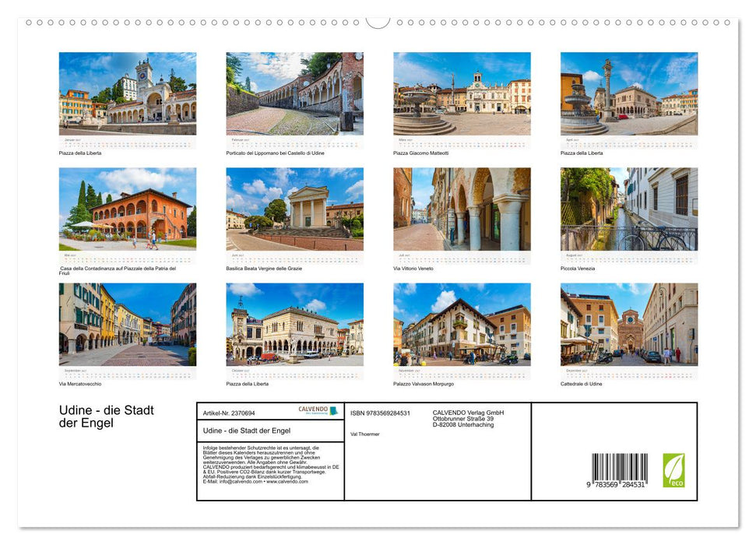Open the Piccola Venezia canal photo

tap(629, 209)
